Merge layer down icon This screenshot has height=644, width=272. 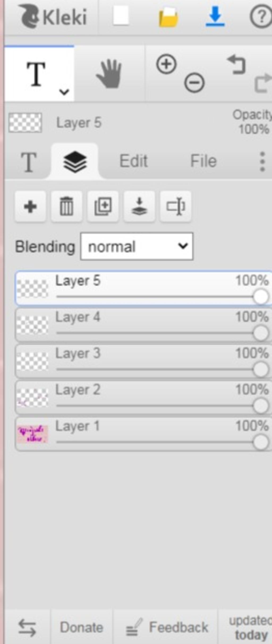(x=139, y=207)
